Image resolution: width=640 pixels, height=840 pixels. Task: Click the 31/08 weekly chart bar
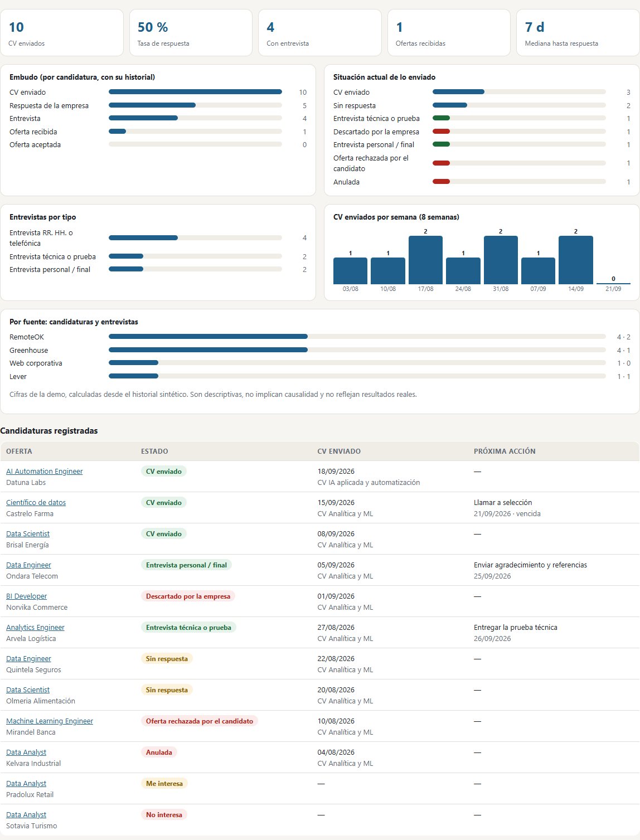(501, 260)
